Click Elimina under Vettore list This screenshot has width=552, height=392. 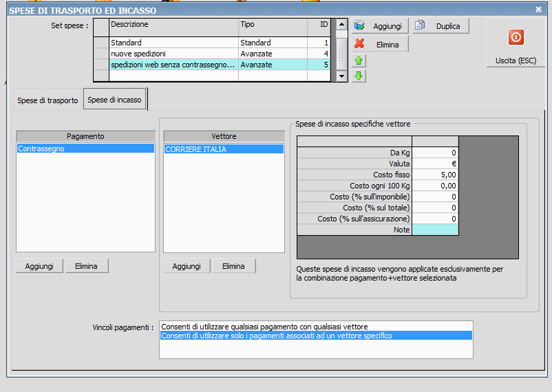click(x=234, y=266)
